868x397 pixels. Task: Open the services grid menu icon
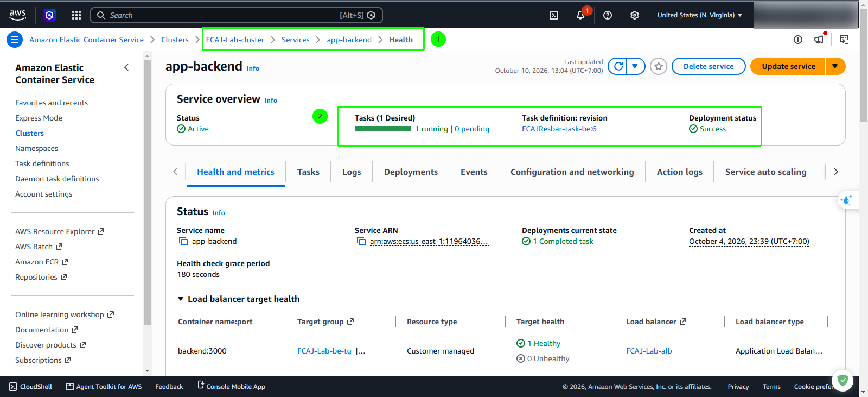click(x=76, y=15)
